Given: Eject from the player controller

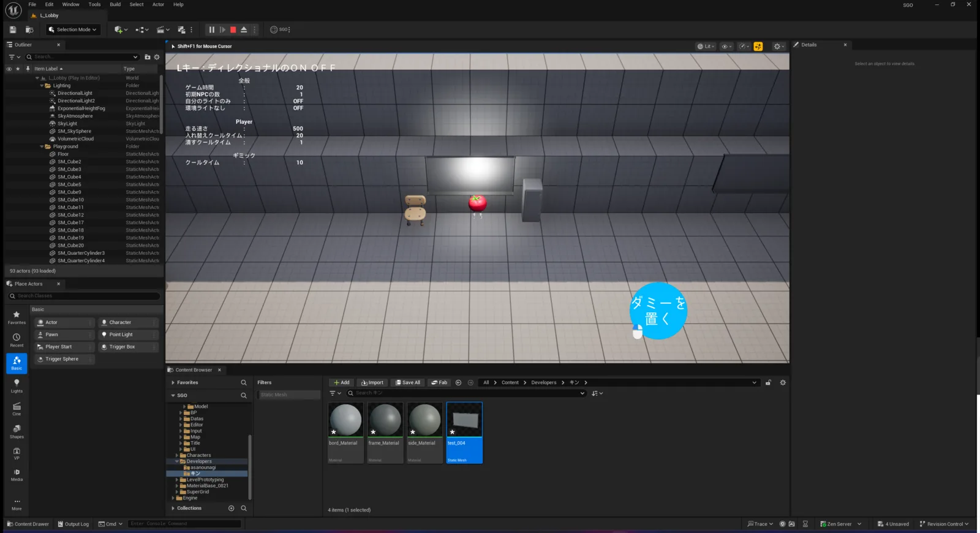Looking at the screenshot, I should point(244,29).
